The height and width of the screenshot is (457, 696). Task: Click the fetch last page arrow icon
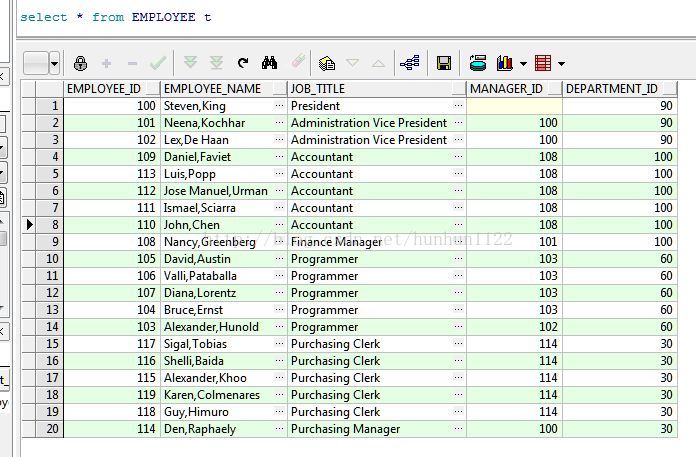217,63
